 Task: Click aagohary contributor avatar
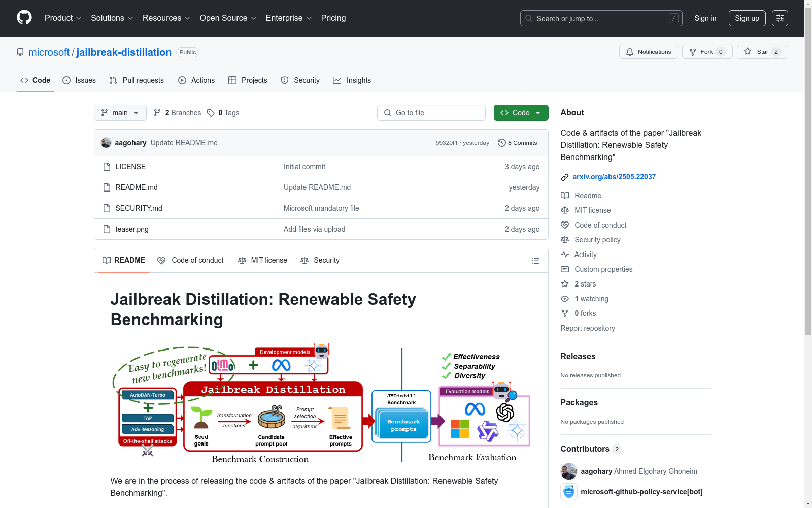point(569,471)
